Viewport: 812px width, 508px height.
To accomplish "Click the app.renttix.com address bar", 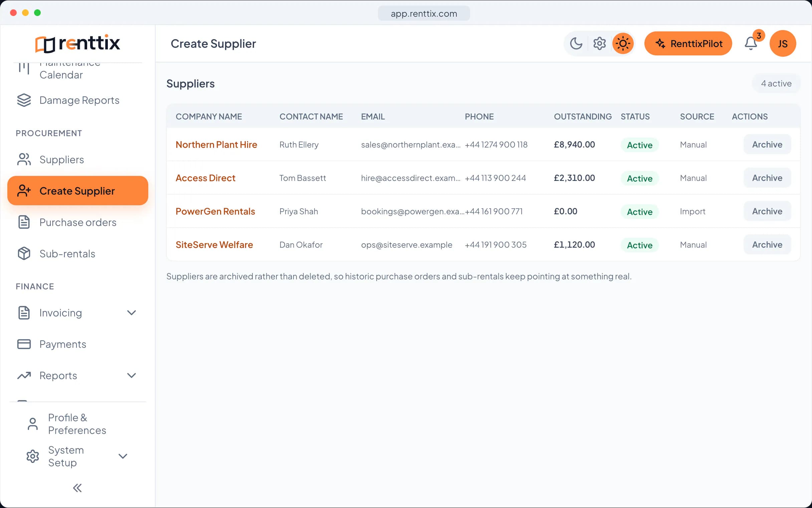I will pyautogui.click(x=424, y=13).
